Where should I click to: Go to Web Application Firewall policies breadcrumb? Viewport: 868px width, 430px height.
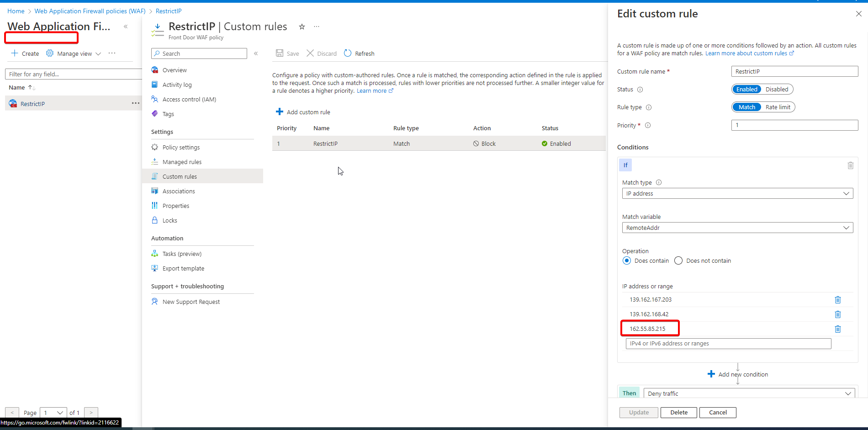[90, 11]
